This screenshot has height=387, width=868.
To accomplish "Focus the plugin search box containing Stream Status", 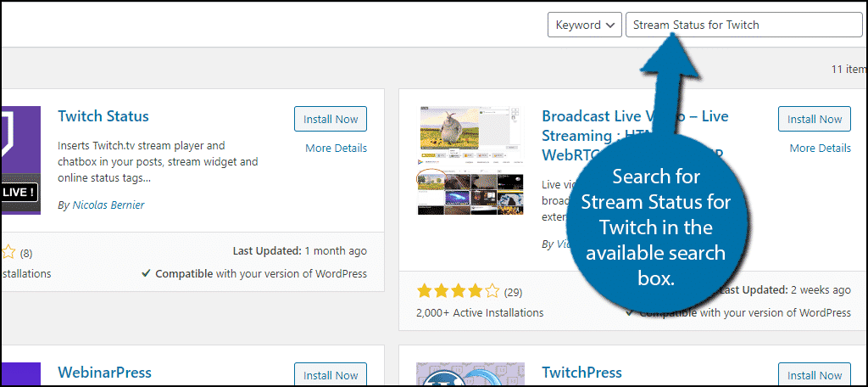I will point(744,25).
